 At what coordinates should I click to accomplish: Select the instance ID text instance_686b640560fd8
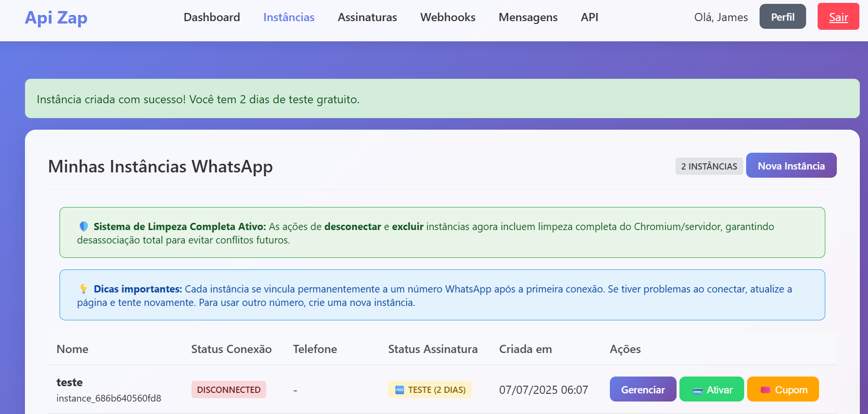tap(109, 398)
